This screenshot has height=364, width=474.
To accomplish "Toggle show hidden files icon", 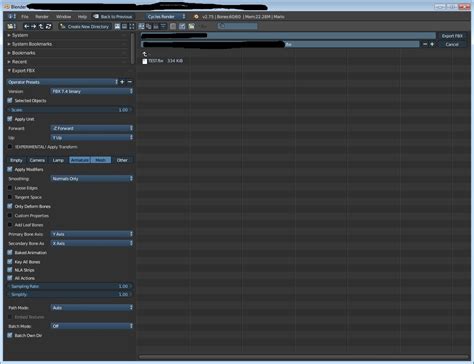I will [173, 26].
